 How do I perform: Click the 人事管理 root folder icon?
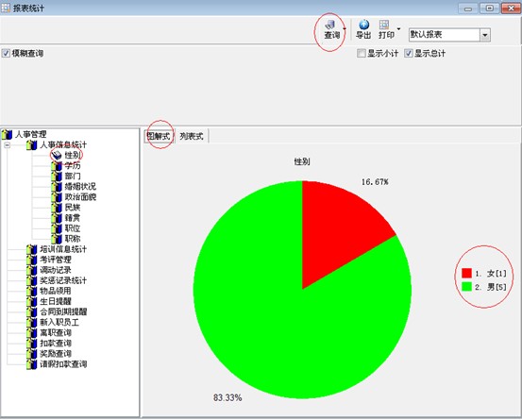pos(7,134)
